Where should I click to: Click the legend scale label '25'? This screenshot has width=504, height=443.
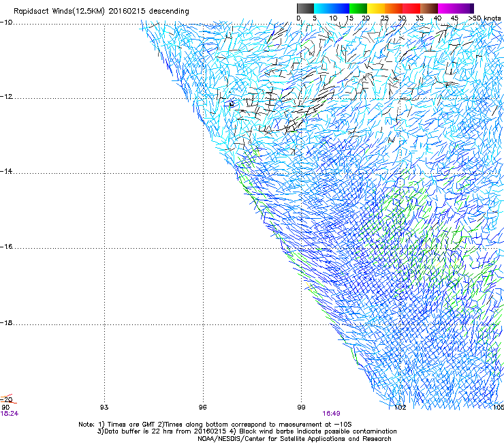[x=385, y=18]
